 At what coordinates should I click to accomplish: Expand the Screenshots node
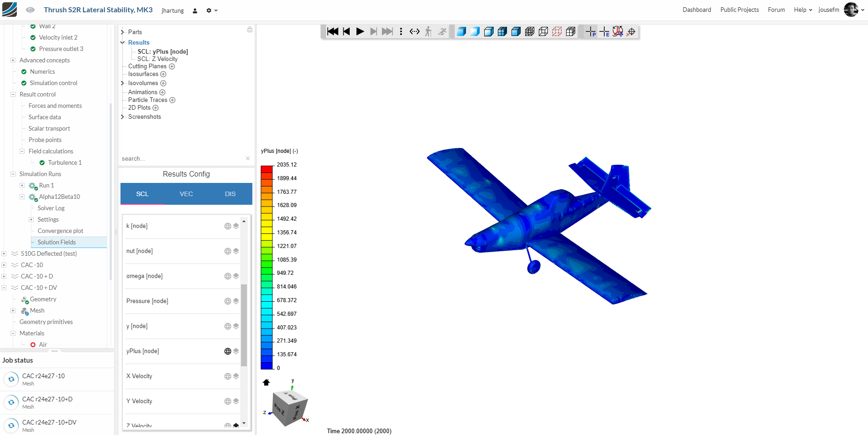click(x=122, y=117)
